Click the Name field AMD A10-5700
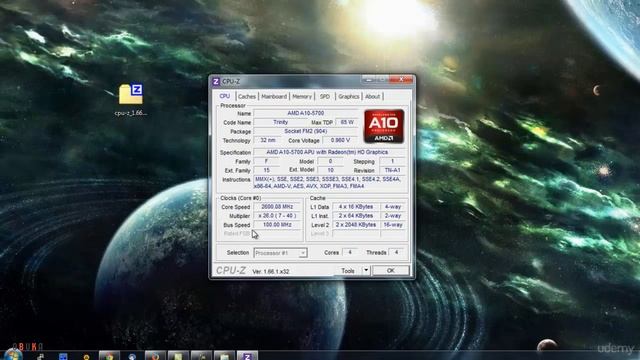The width and height of the screenshot is (640, 360). pos(306,113)
